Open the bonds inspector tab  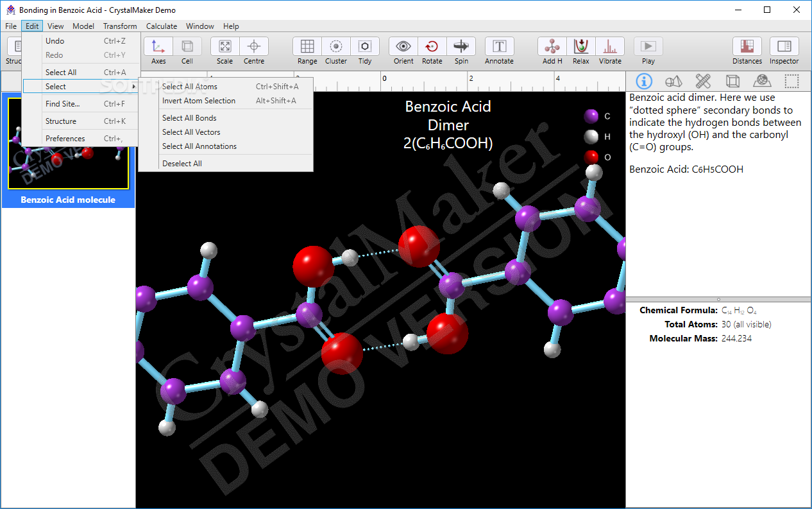click(703, 81)
